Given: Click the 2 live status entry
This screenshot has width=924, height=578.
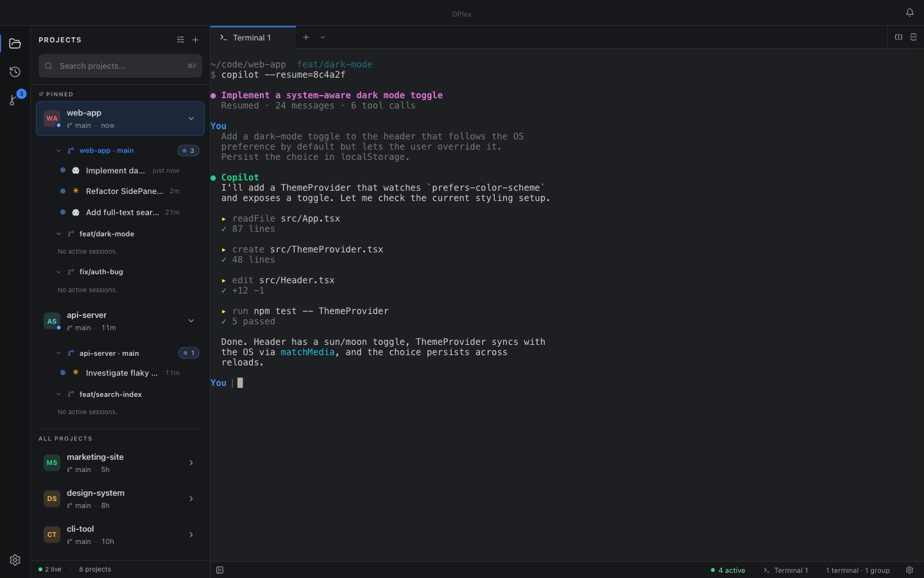Looking at the screenshot, I should [50, 569].
